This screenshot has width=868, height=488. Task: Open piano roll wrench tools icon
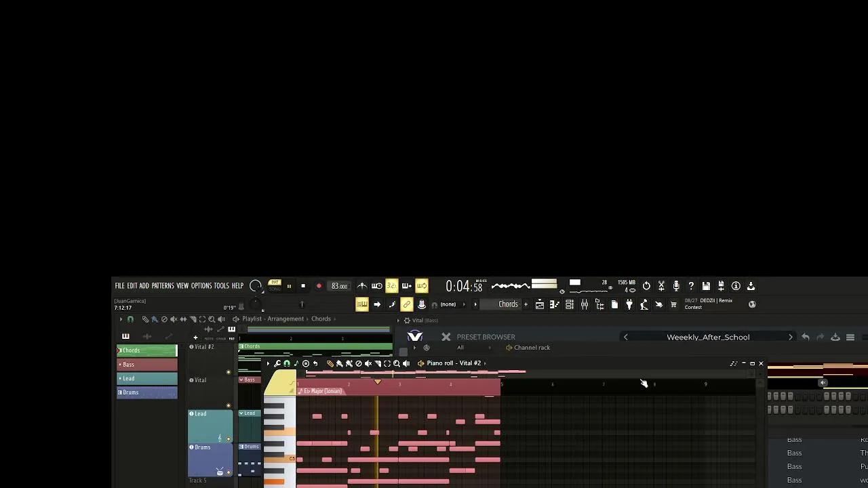tap(277, 364)
